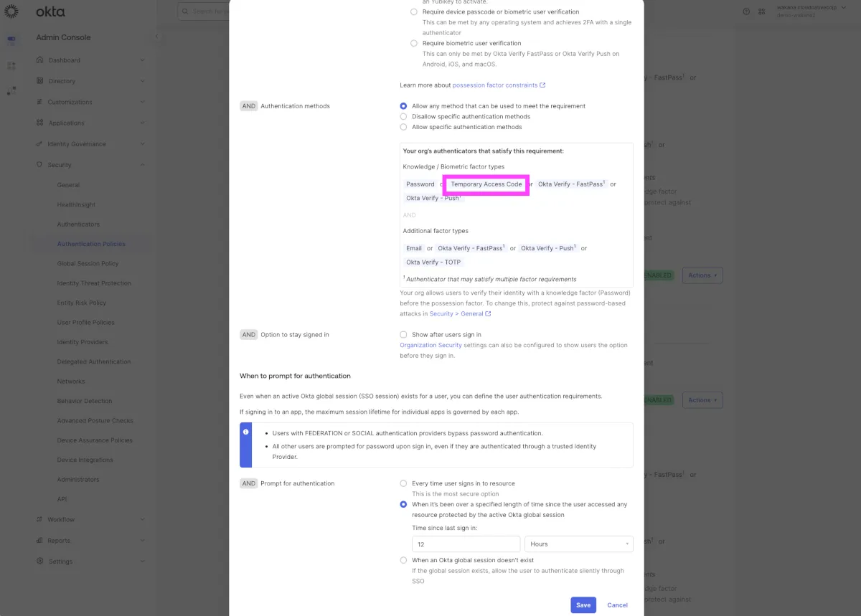Open Authenticators in Security menu
The width and height of the screenshot is (861, 616).
tap(78, 224)
